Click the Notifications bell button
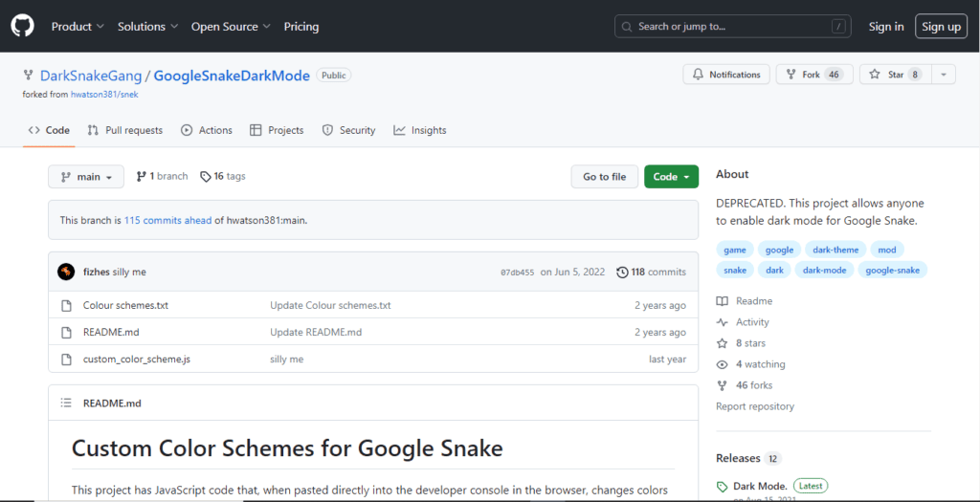The height and width of the screenshot is (502, 980). click(x=726, y=75)
